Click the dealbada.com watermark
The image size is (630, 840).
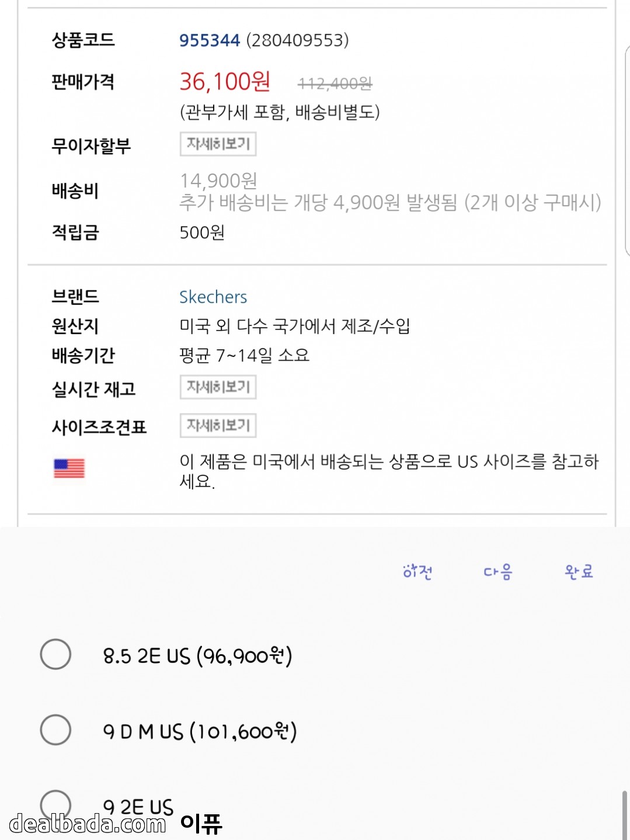pos(88,824)
